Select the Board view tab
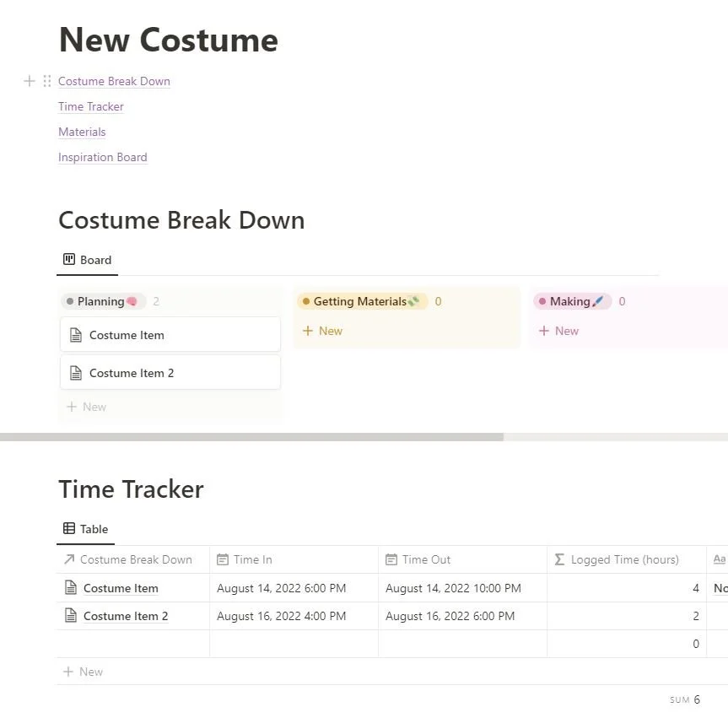 click(x=87, y=260)
